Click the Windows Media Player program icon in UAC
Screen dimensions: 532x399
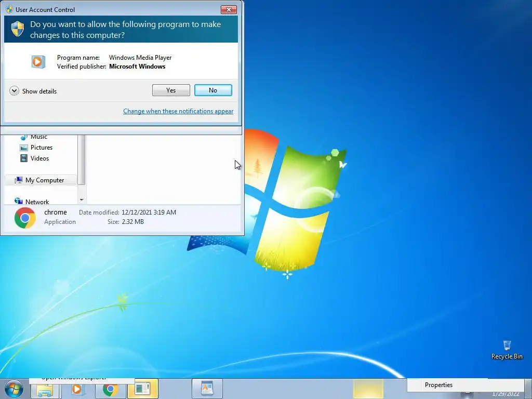(38, 62)
